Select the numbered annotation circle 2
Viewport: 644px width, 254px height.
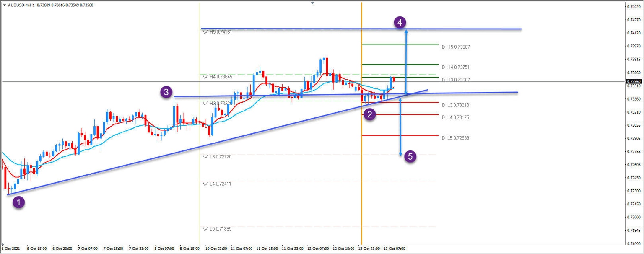point(370,114)
